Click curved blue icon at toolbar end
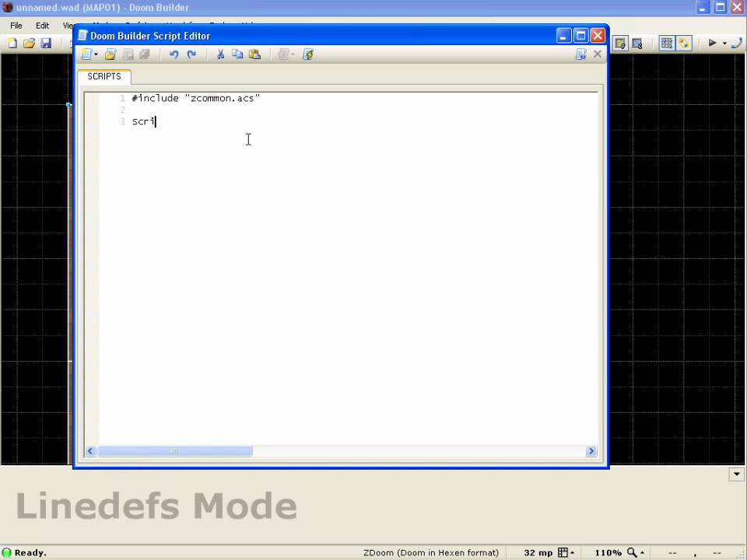Viewport: 747px width, 560px height. tap(737, 44)
